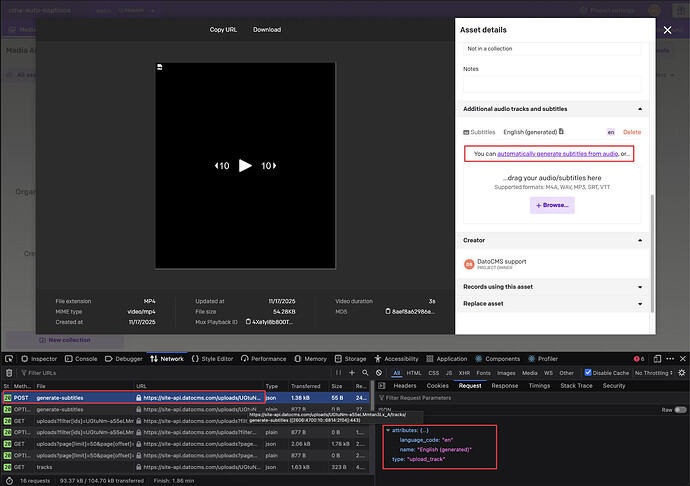Viewport: 690px width, 486px height.
Task: Play the video in the preview
Action: point(245,166)
